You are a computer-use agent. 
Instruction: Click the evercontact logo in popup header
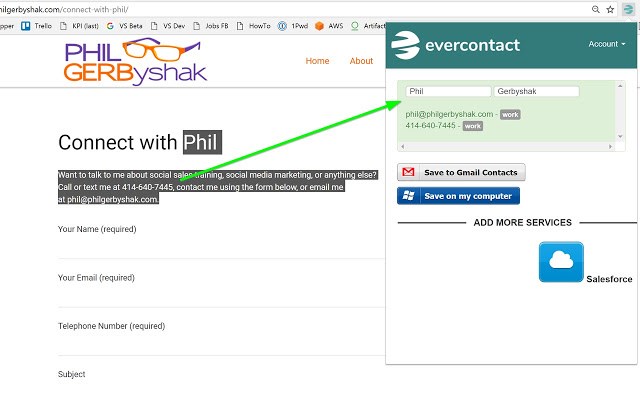[456, 45]
